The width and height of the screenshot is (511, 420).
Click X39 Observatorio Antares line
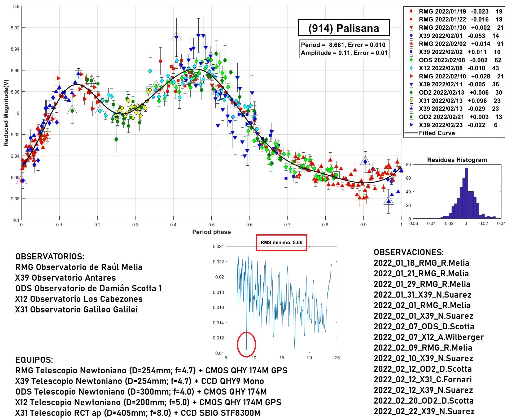click(x=65, y=278)
